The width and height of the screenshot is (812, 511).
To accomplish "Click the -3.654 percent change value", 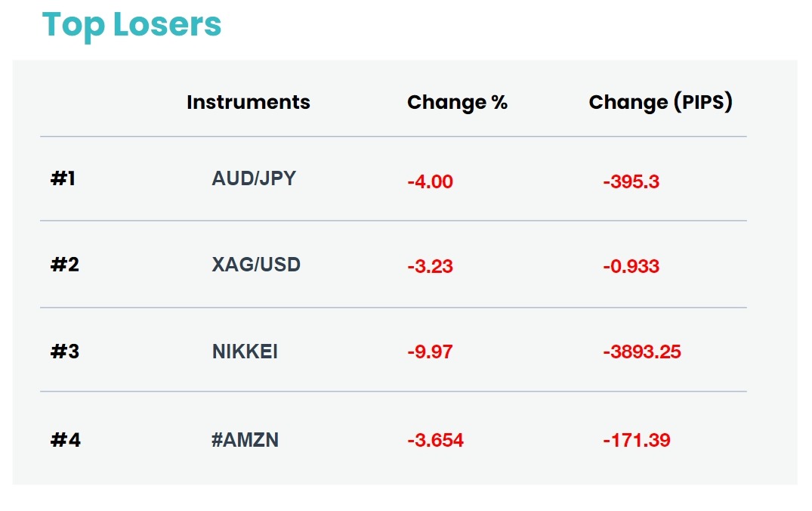I will coord(436,441).
